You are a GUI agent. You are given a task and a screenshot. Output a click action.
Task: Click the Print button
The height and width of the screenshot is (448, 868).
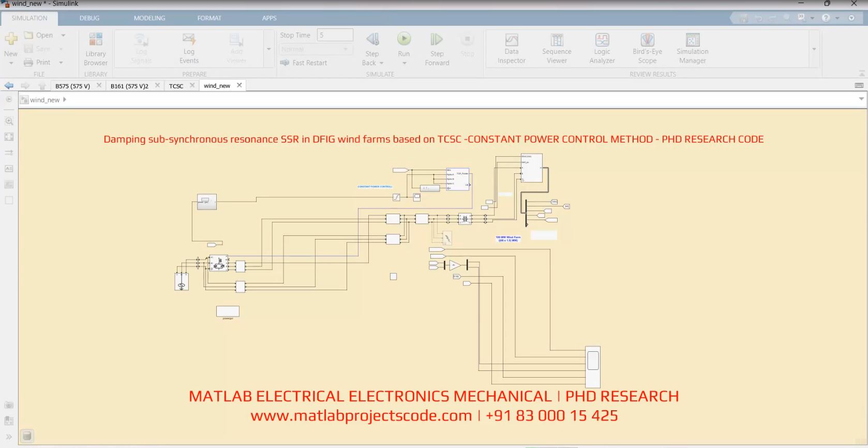pos(37,62)
